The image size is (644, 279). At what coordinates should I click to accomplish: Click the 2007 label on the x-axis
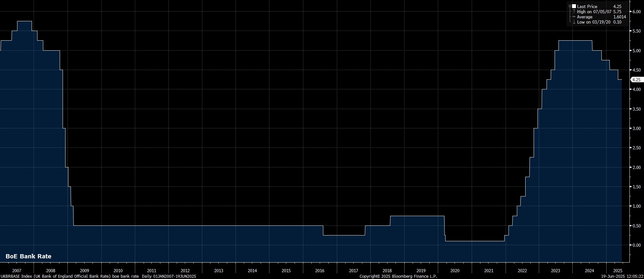coord(17,271)
